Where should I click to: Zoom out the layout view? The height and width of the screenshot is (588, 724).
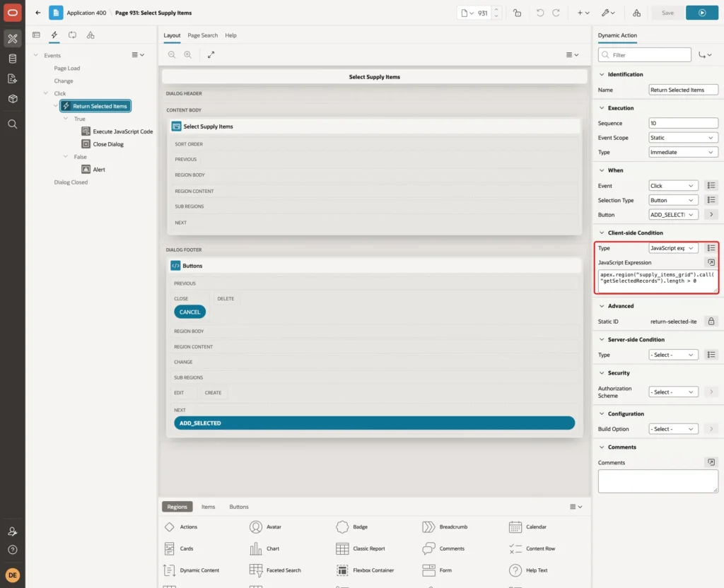[172, 54]
